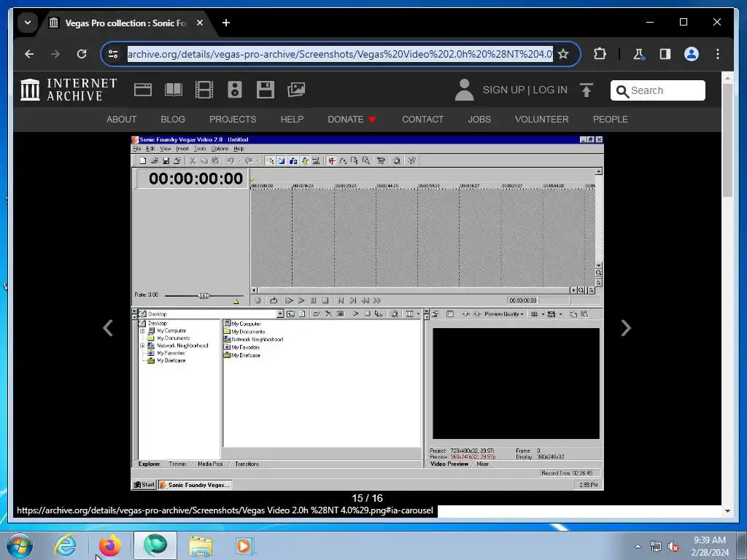Launch Internet Explorer from the taskbar
747x560 pixels.
click(65, 545)
